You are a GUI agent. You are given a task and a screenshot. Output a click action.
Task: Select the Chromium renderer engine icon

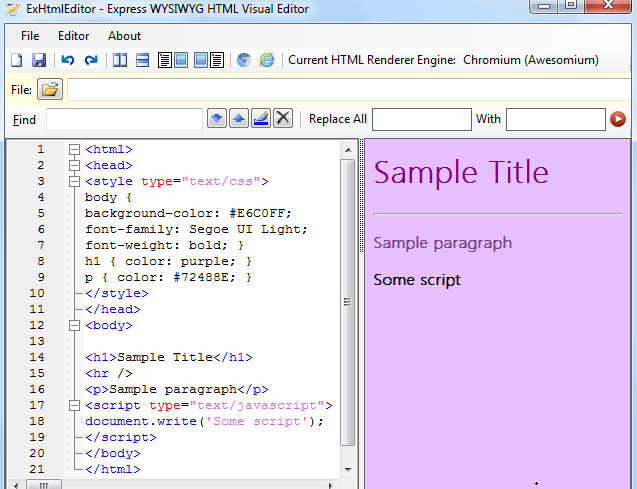tap(244, 61)
